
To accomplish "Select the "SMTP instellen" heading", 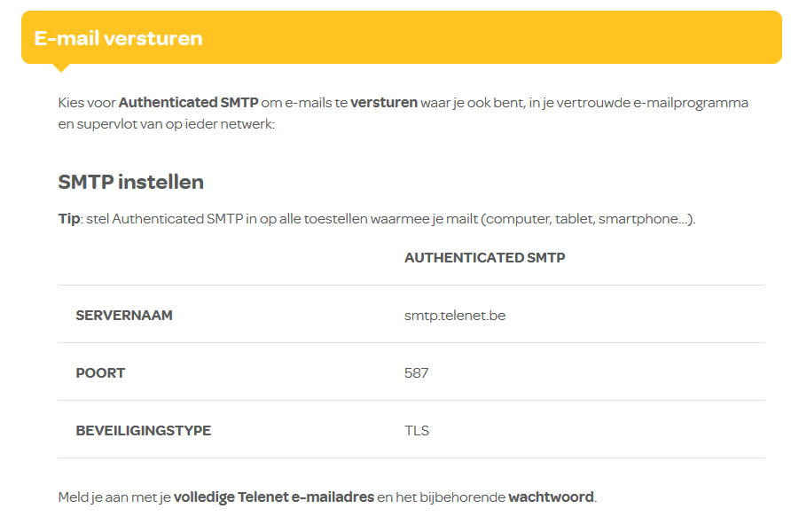I will point(130,182).
